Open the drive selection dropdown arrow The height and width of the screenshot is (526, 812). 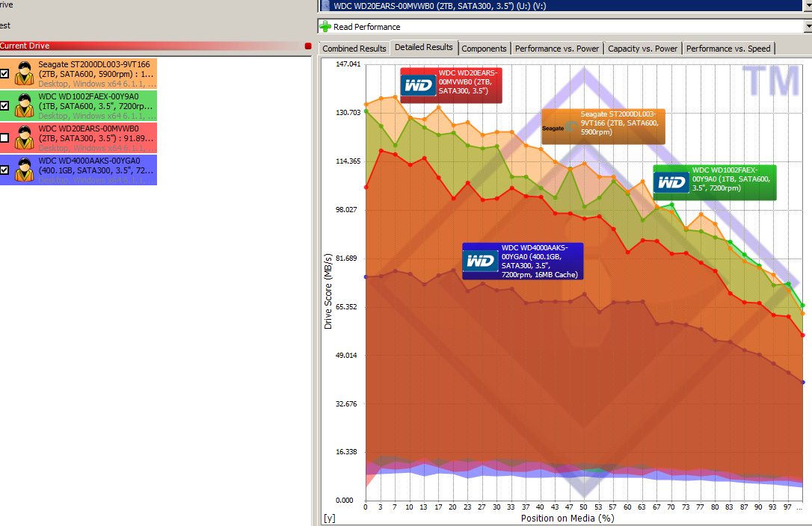pyautogui.click(x=808, y=6)
